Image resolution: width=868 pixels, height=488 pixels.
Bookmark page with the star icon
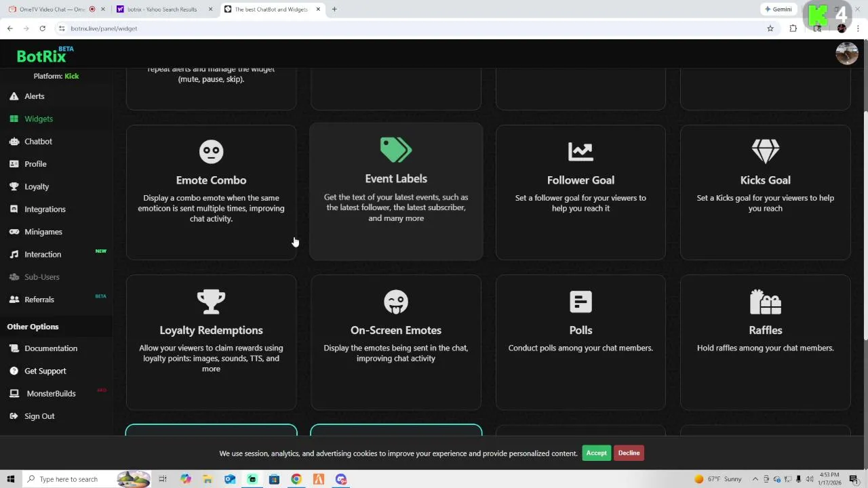click(x=770, y=28)
